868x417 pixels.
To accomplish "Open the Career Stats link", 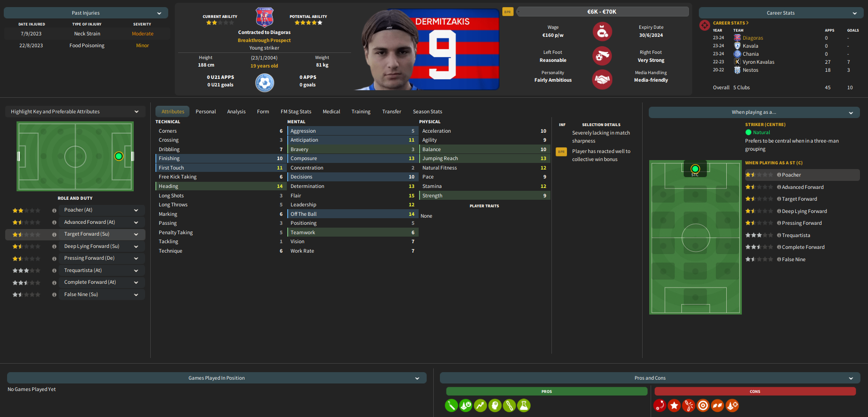I will click(730, 23).
